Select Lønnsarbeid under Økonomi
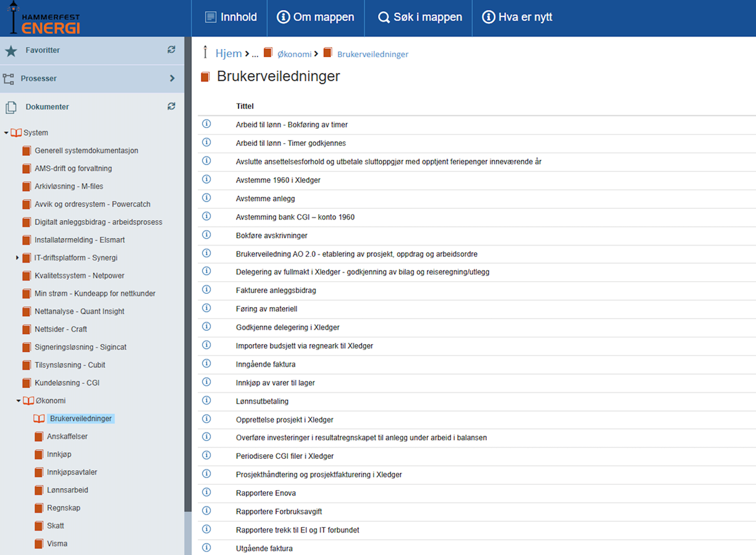Screen dimensions: 756x555 tap(68, 490)
